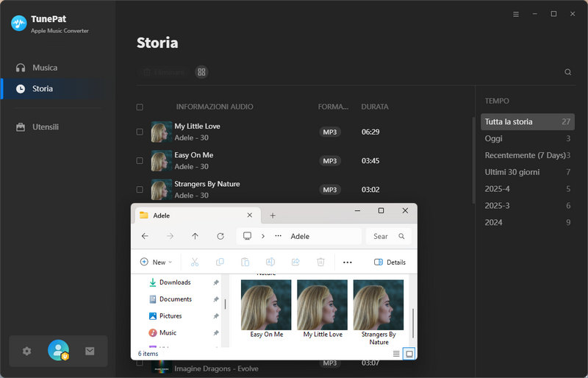Check the Strangers By Nature row checkbox

coord(140,190)
